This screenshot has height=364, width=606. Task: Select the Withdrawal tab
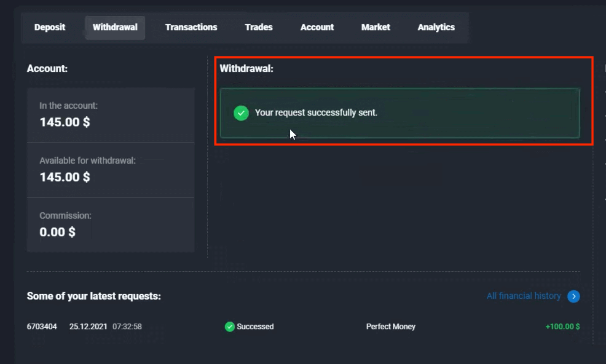point(115,27)
